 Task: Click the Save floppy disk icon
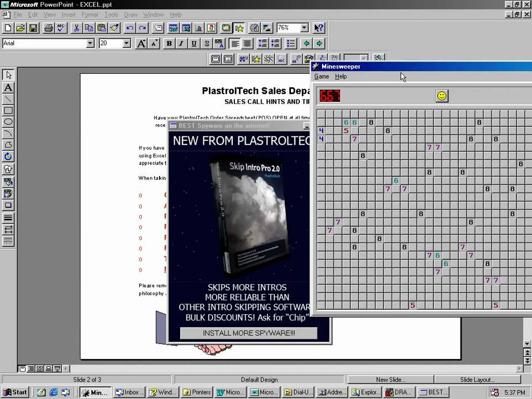(x=33, y=28)
